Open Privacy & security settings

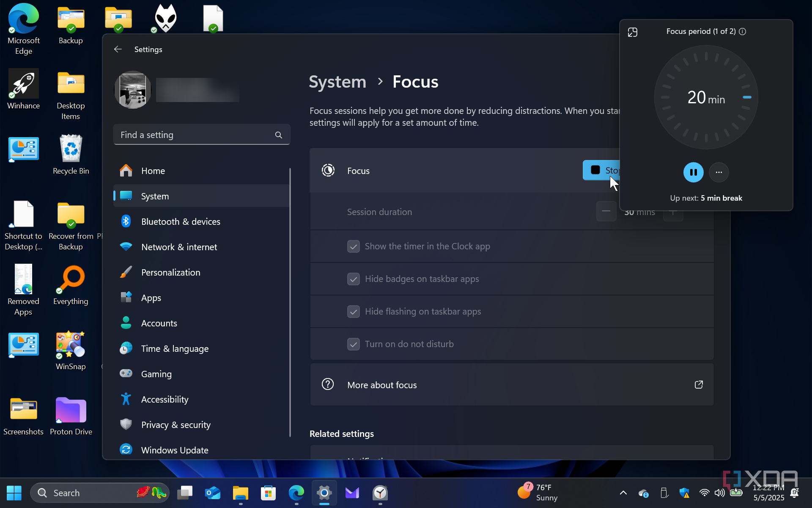pos(201,425)
